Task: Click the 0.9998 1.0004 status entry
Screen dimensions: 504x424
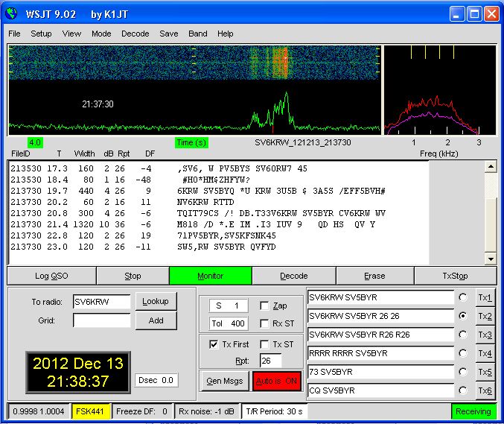Action: click(39, 411)
